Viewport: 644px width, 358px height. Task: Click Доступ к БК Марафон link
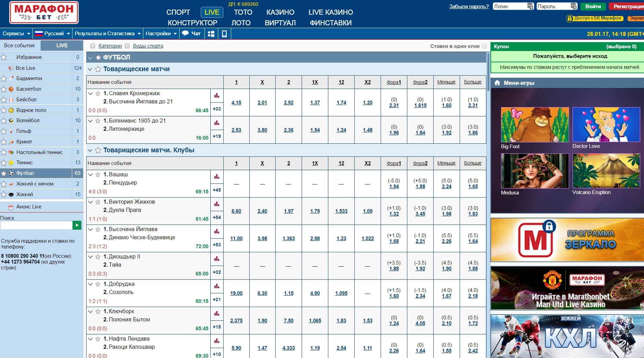pyautogui.click(x=594, y=18)
